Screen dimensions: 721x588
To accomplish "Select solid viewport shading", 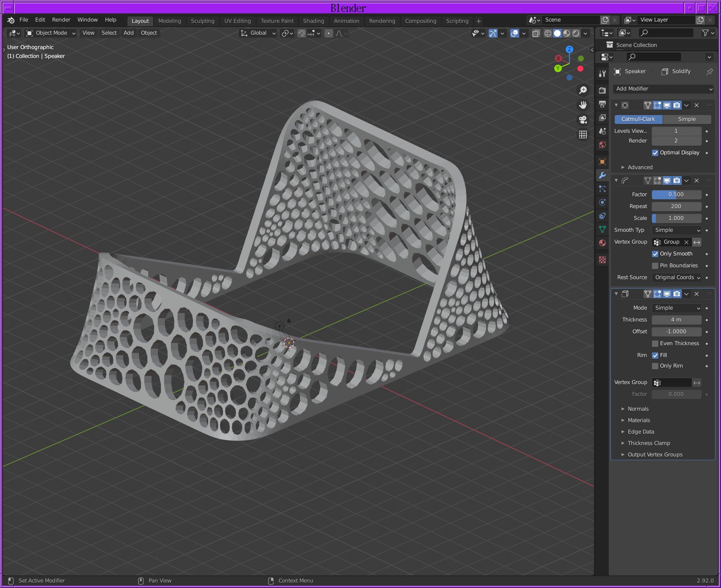I will point(557,33).
